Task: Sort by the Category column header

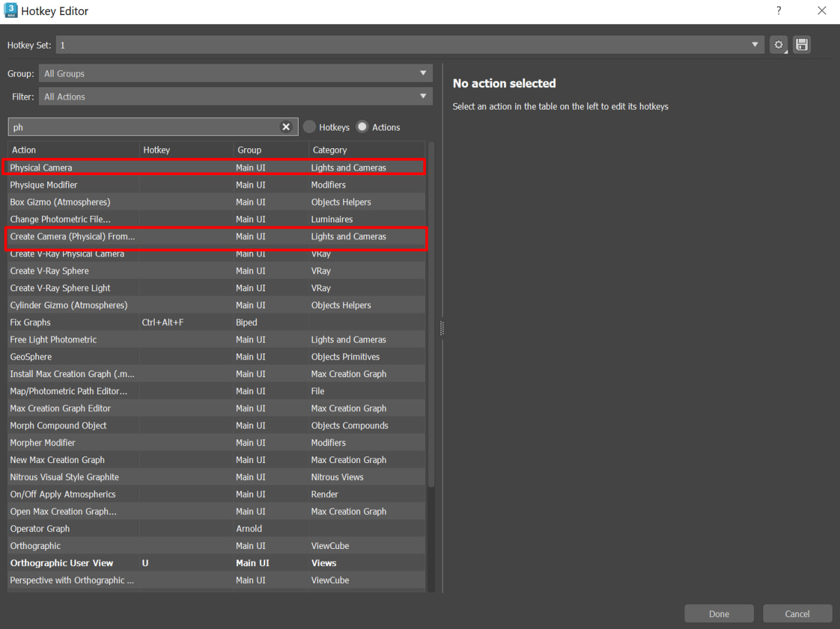Action: (367, 150)
